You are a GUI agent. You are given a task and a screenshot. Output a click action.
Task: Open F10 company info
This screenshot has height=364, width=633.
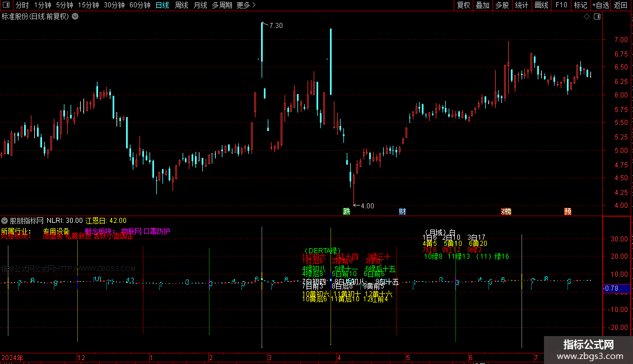(x=561, y=5)
